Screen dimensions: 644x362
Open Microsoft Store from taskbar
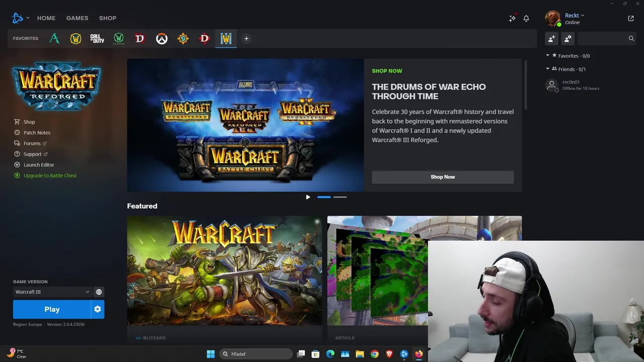(315, 354)
